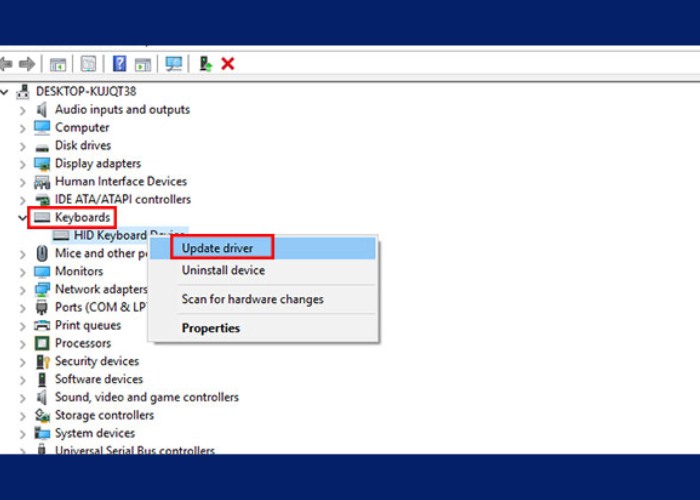Image resolution: width=700 pixels, height=500 pixels.
Task: Click the Audio inputs and outputs speaker icon
Action: coord(42,109)
